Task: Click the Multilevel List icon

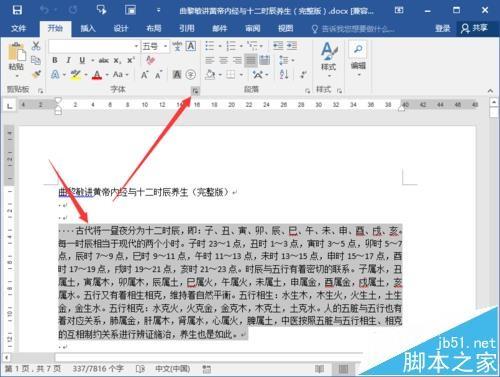Action: coord(252,46)
